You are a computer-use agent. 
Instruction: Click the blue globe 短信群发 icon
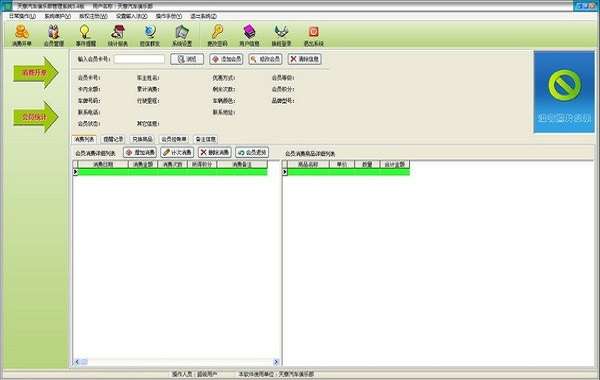[150, 36]
